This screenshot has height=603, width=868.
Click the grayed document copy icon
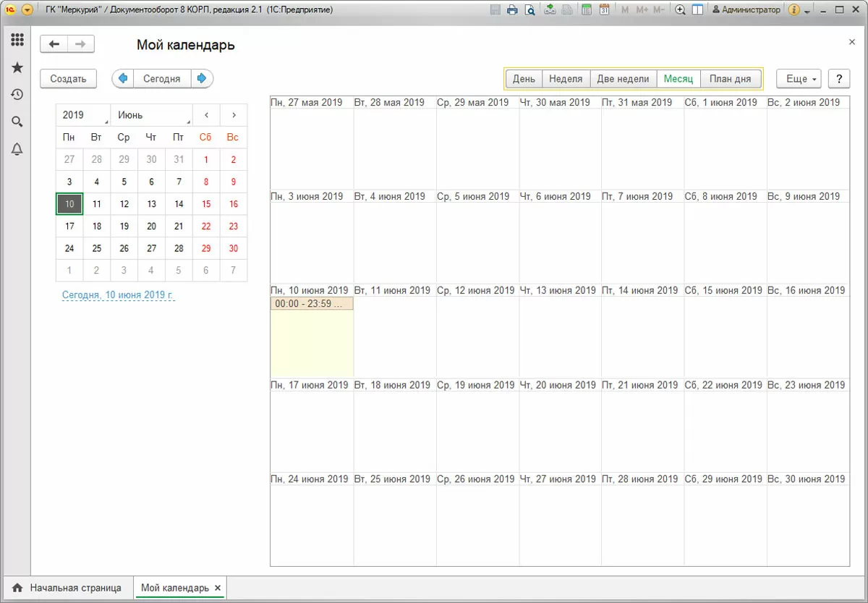click(568, 10)
